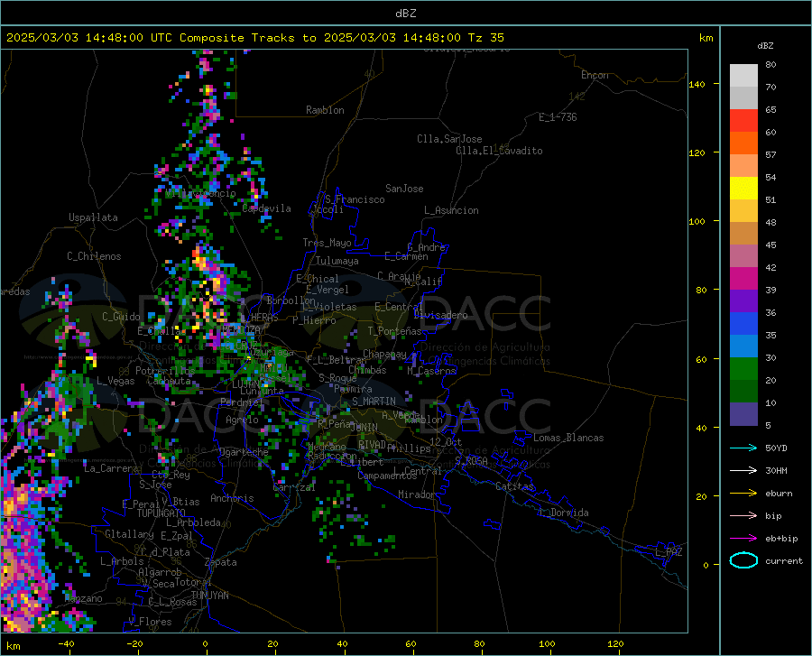This screenshot has width=812, height=656.
Task: Click the cyan 50YD arrow legend icon
Action: (x=743, y=448)
